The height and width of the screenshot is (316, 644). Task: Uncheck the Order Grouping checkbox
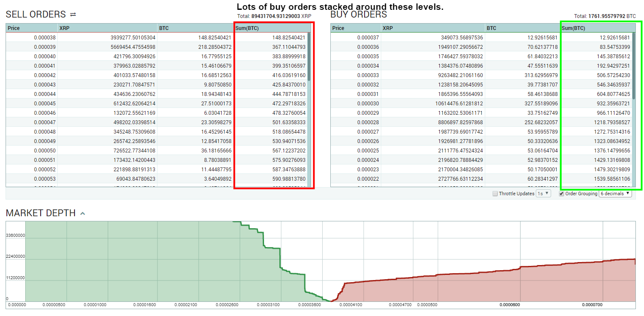pyautogui.click(x=561, y=194)
